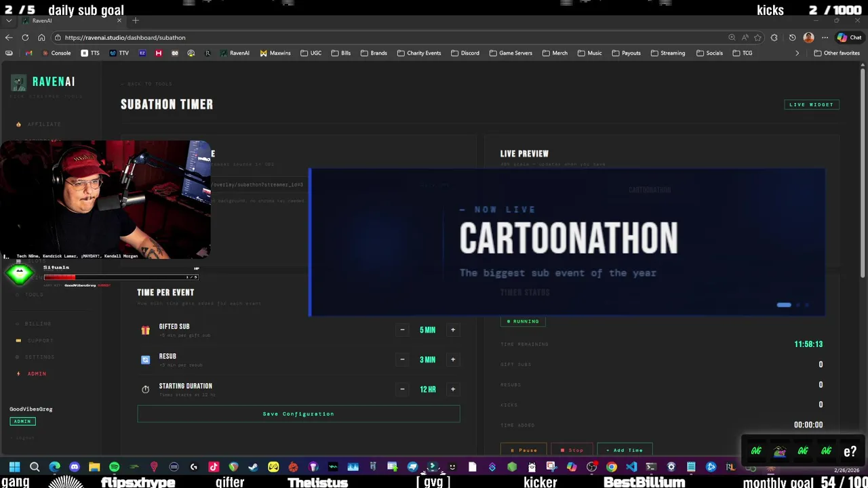Screen dimensions: 868x488
Task: Open Microsoft Edge from taskbar
Action: pos(54,466)
